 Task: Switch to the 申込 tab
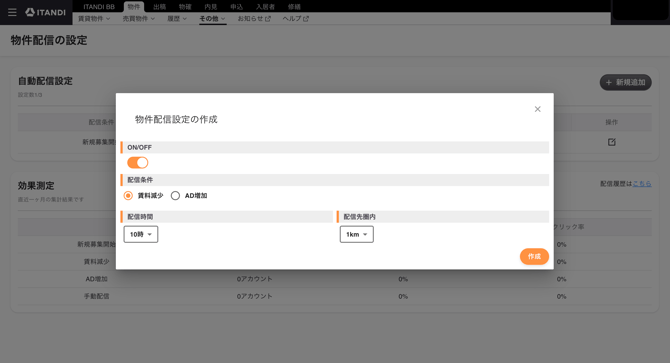[236, 7]
